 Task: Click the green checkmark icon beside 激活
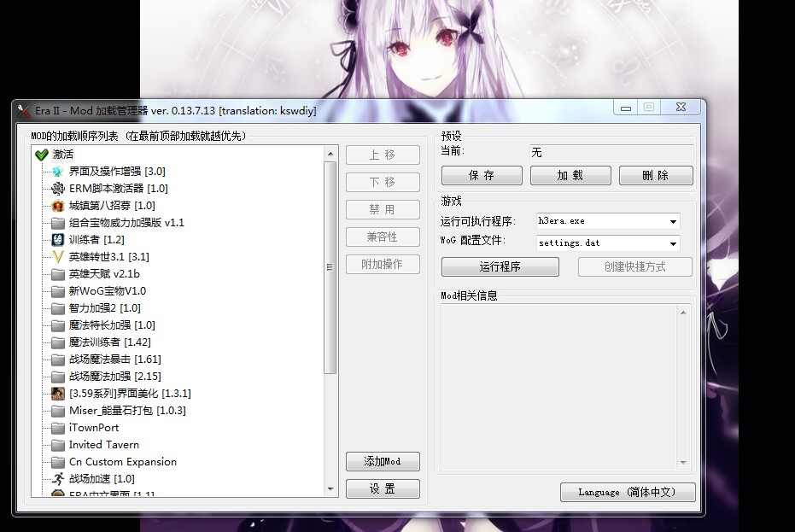click(x=42, y=155)
